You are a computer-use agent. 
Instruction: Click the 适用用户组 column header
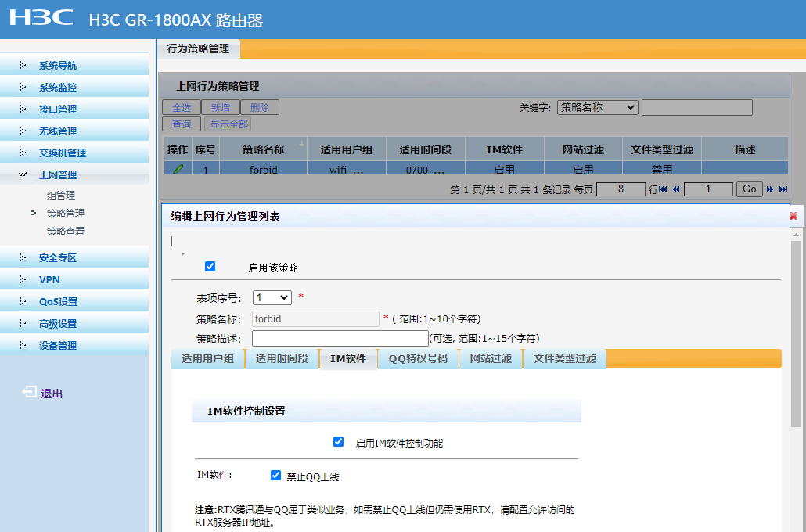pos(347,149)
